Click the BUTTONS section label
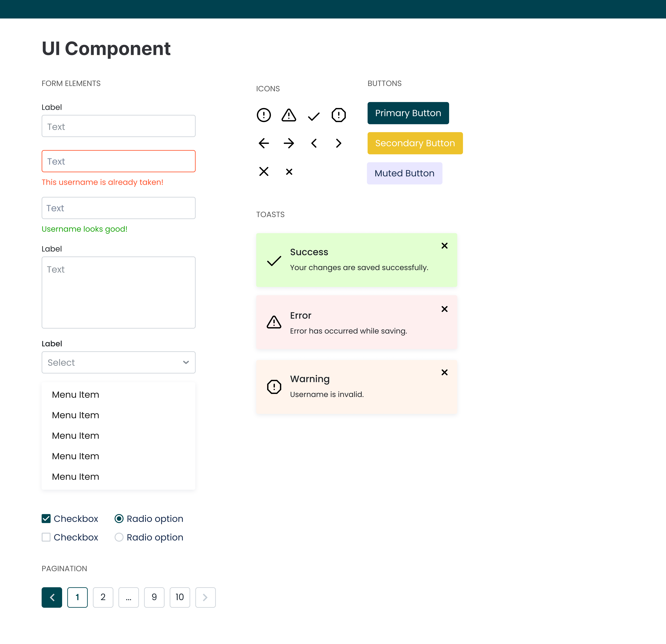Viewport: 666px width, 644px height. 385,84
